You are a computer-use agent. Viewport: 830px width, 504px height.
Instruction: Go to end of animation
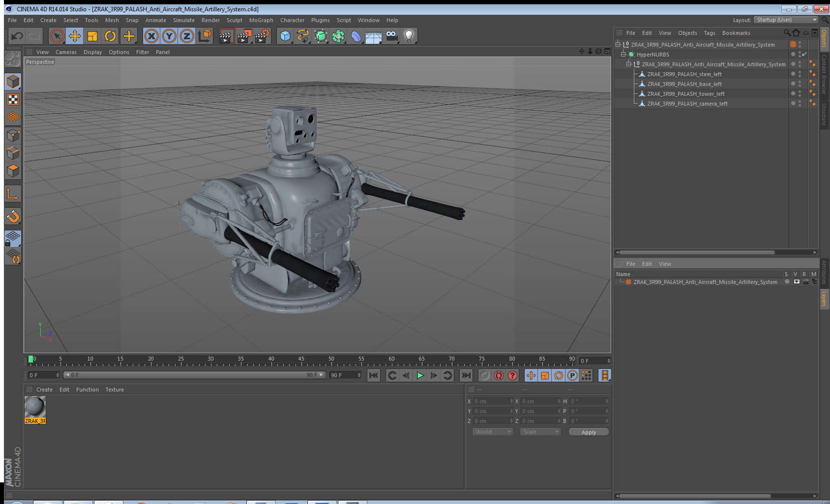tap(466, 375)
